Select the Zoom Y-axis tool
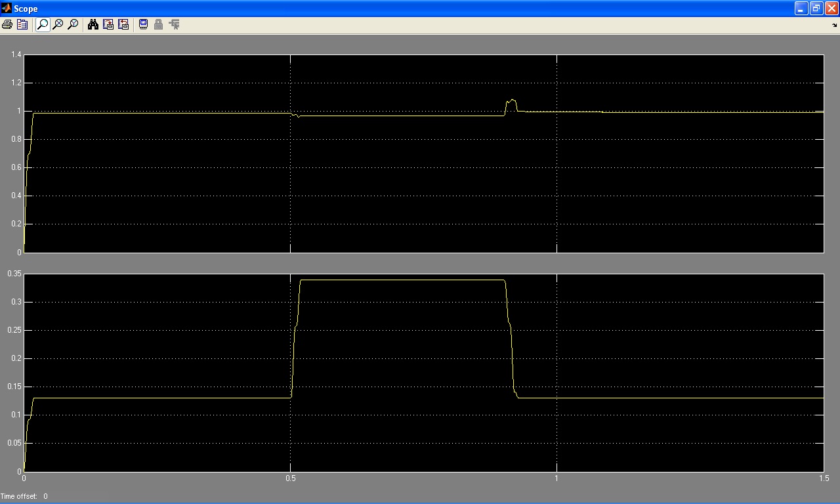840x504 pixels. (73, 24)
